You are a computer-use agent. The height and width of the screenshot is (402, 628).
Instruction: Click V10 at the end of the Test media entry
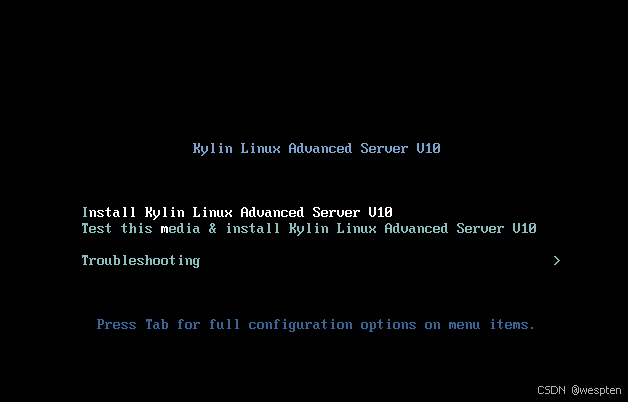(x=524, y=229)
